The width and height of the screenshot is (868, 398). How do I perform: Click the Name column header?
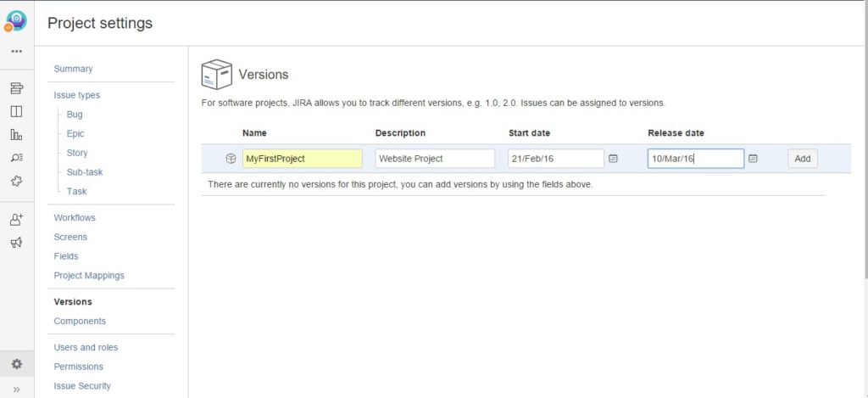tap(254, 133)
